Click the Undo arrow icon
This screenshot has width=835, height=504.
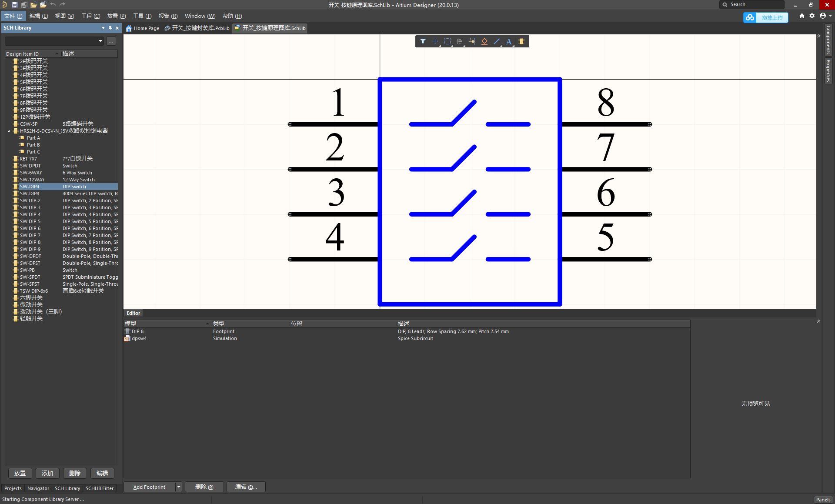tap(53, 5)
